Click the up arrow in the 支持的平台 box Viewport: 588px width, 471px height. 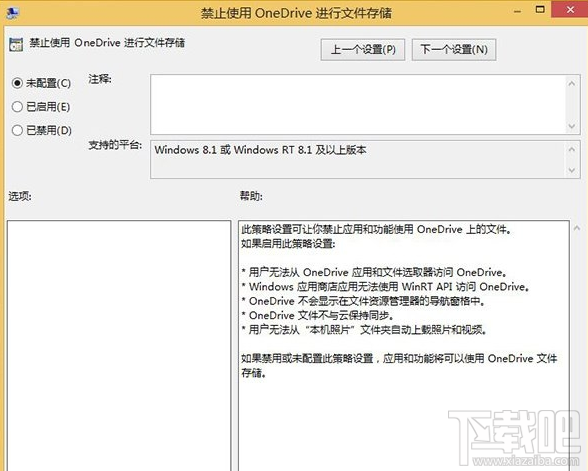572,149
